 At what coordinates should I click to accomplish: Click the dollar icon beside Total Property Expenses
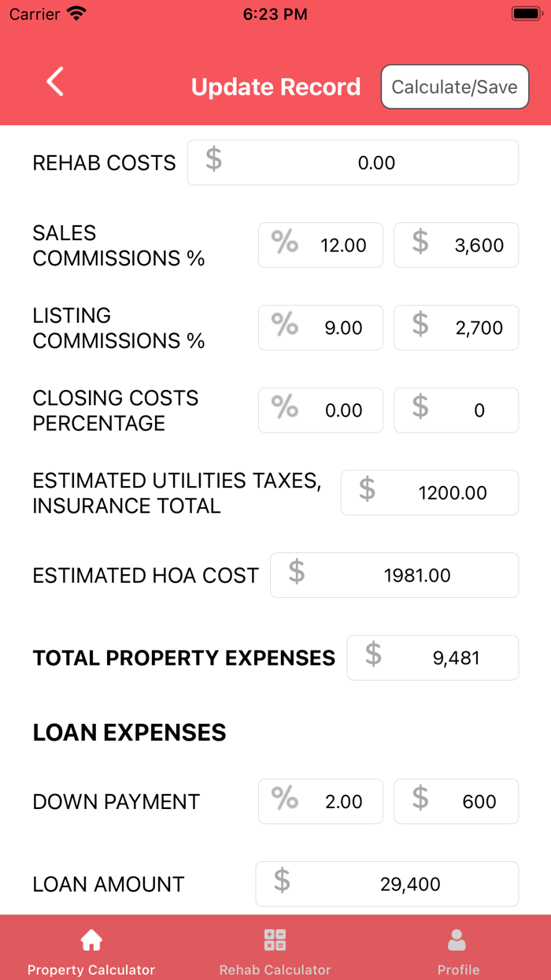coord(372,657)
